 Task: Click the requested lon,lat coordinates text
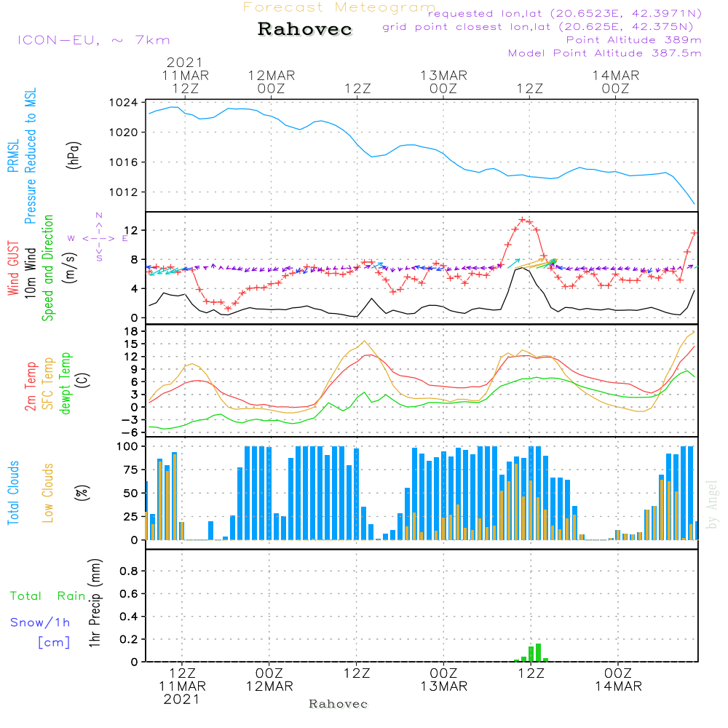click(564, 14)
